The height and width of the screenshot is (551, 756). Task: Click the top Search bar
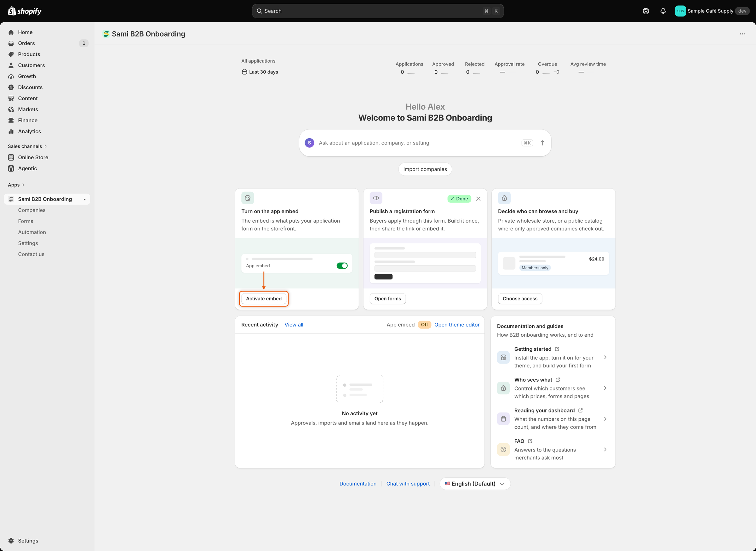pyautogui.click(x=378, y=11)
